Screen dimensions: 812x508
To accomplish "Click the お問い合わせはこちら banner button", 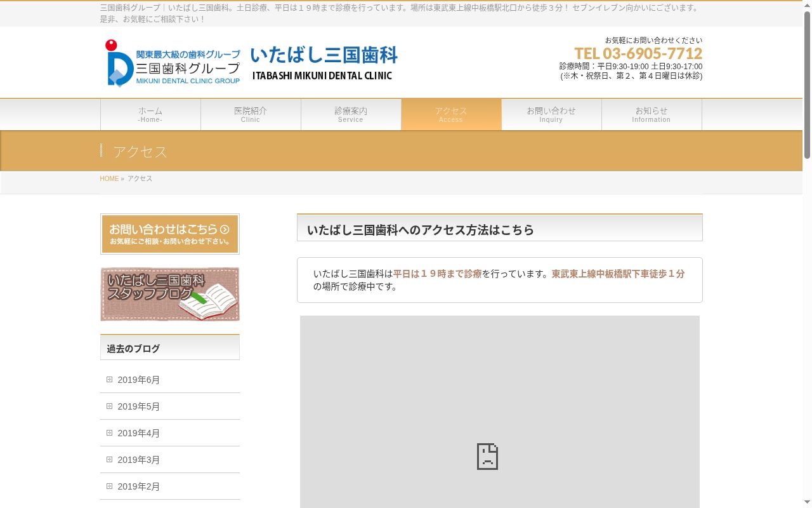I will click(170, 234).
